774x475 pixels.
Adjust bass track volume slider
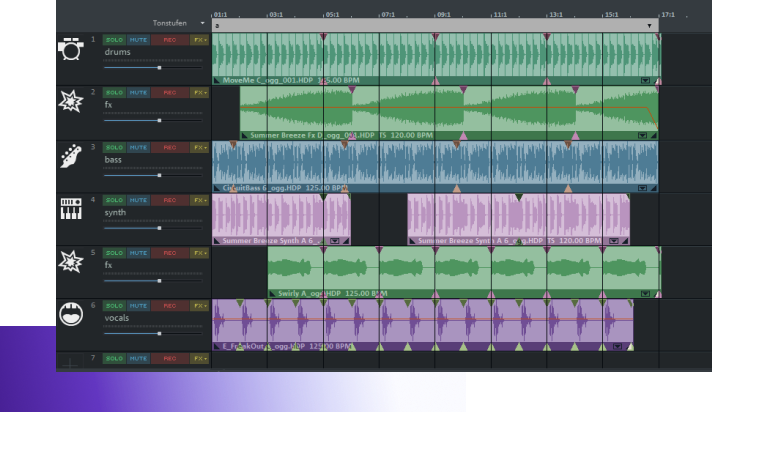[159, 175]
